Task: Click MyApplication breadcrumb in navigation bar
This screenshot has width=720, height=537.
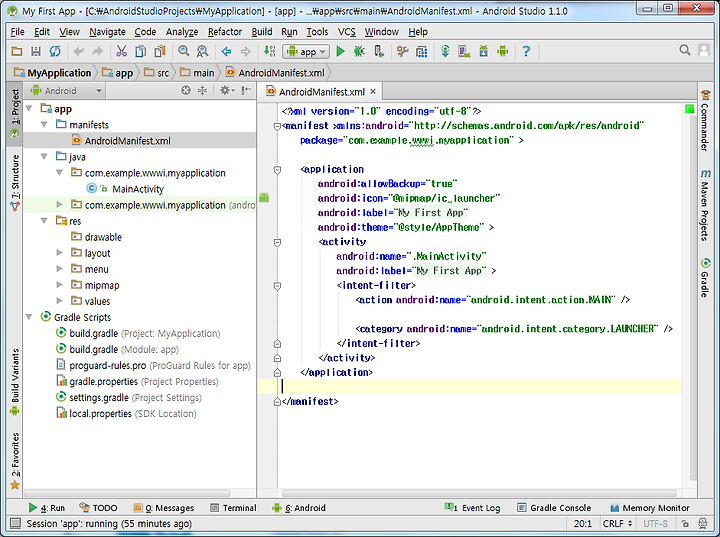Action: pos(52,73)
